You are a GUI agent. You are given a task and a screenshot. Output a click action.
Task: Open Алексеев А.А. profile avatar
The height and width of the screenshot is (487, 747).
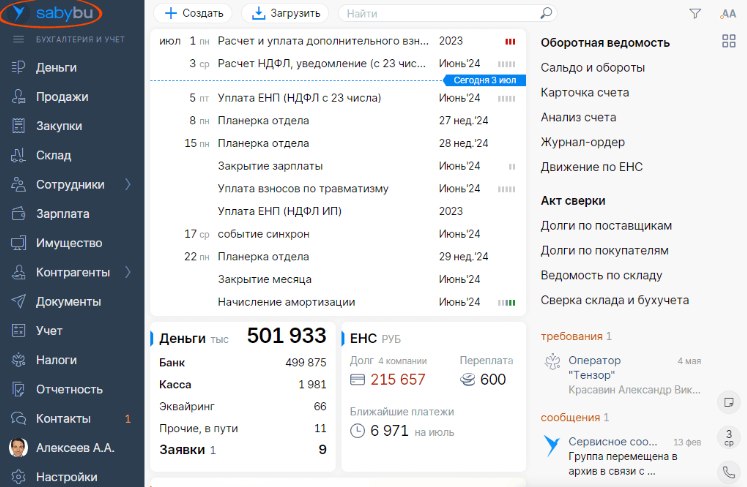(x=19, y=447)
